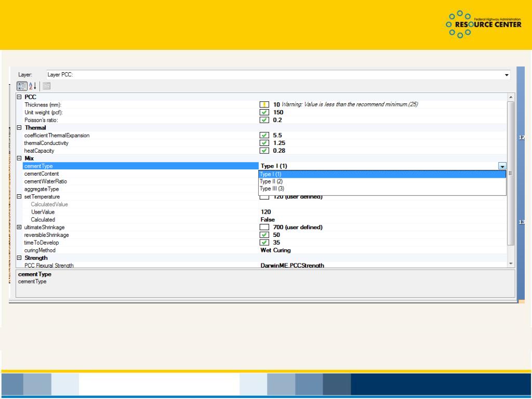Screen dimensions: 532x399
Task: Select the cementType property row
Action: (x=140, y=166)
